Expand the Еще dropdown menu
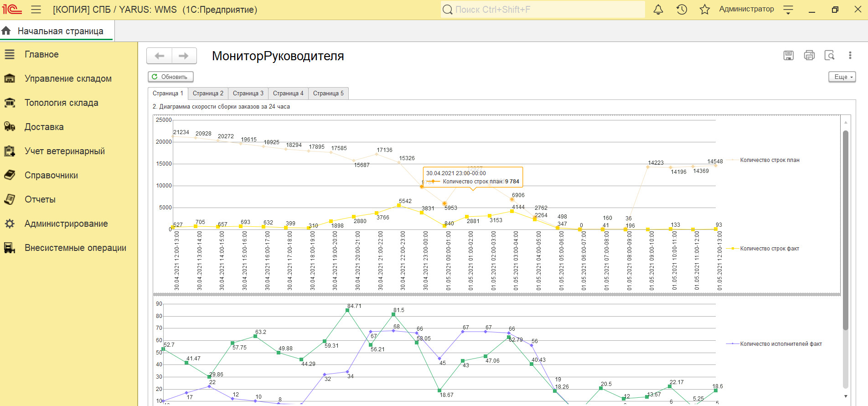Screen dimensions: 868x406 842,77
